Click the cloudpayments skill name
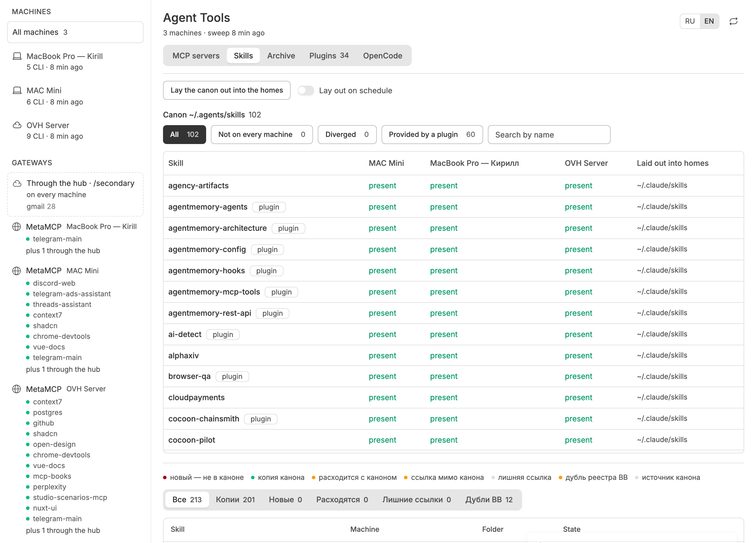This screenshot has width=756, height=543. [x=196, y=398]
